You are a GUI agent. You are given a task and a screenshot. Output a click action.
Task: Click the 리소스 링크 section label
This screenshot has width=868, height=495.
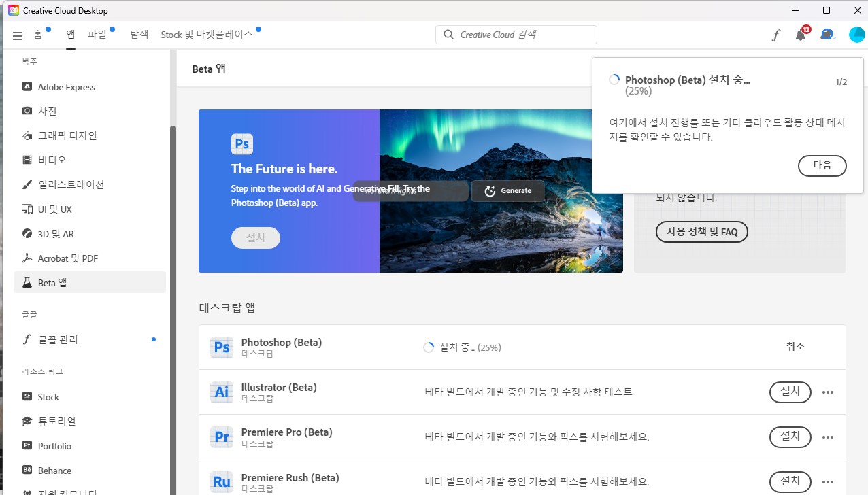coord(42,371)
